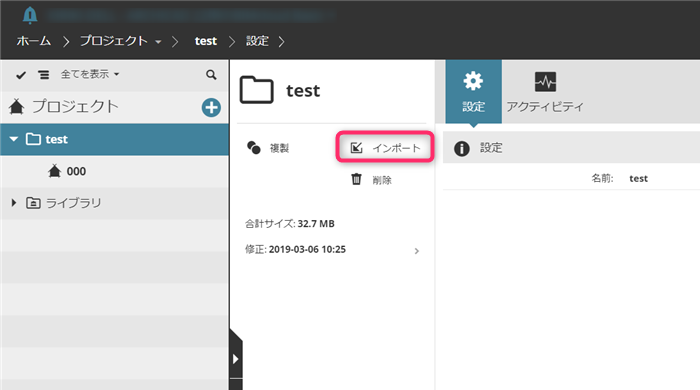The image size is (700, 390).
Task: Click the 設定 section header
Action: click(571, 148)
